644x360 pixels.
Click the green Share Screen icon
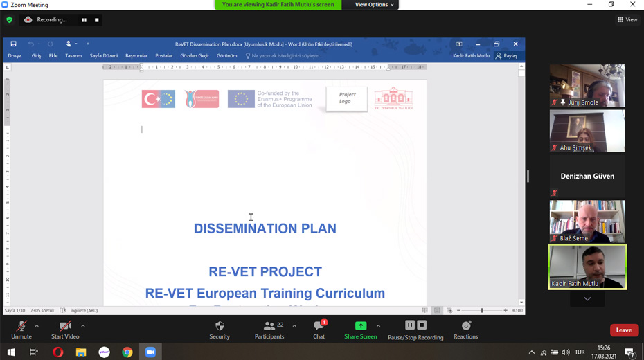tap(360, 326)
